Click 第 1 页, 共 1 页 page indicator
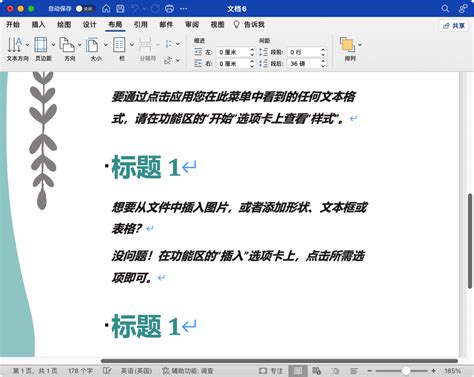 pyautogui.click(x=35, y=371)
